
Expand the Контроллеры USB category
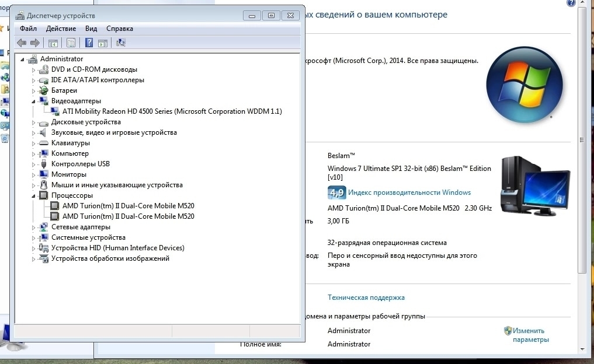pyautogui.click(x=33, y=164)
